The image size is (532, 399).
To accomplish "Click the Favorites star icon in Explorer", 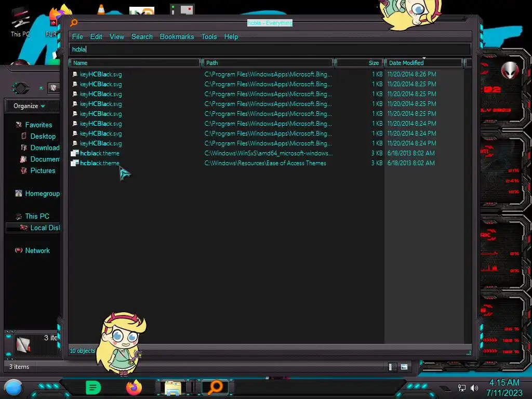I will pyautogui.click(x=19, y=125).
